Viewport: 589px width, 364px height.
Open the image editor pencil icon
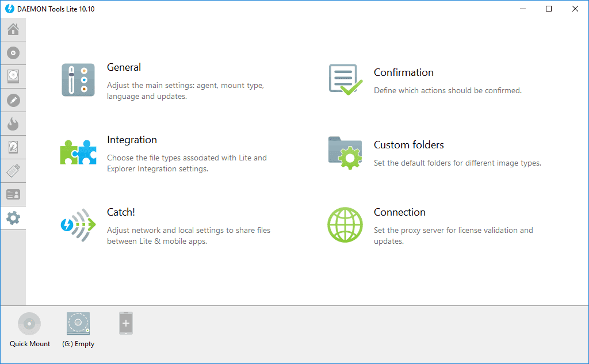pyautogui.click(x=13, y=100)
